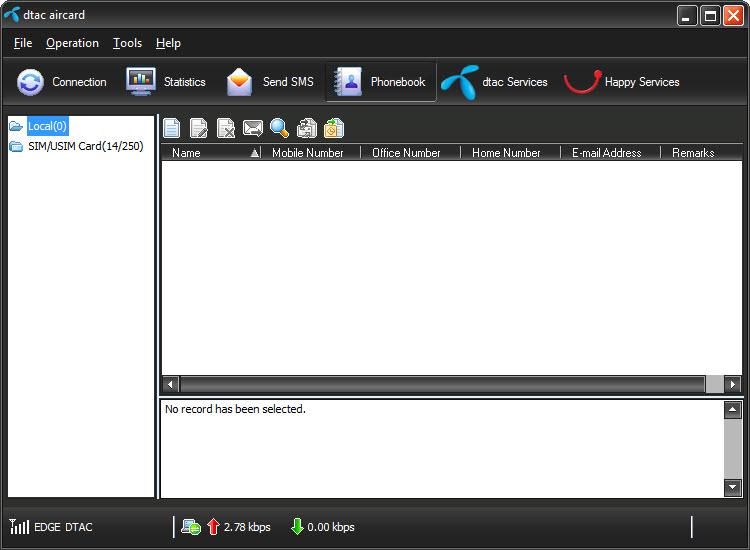Click the Office Number column header
Viewport: 750px width, 550px height.
(x=411, y=153)
